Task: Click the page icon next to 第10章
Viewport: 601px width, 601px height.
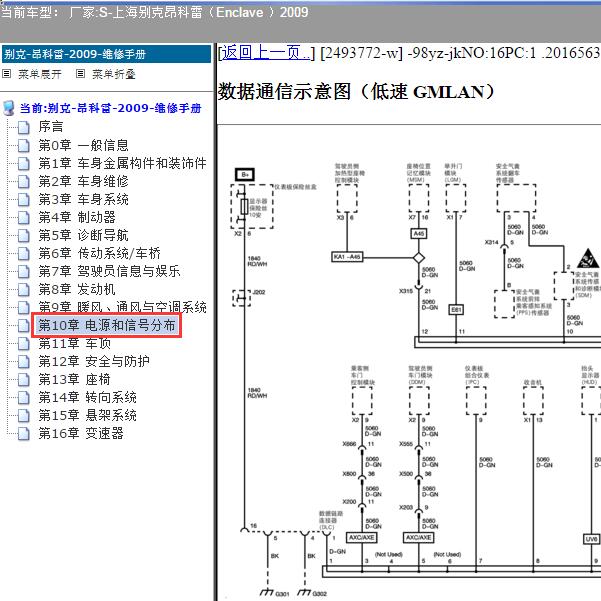Action: (24, 325)
